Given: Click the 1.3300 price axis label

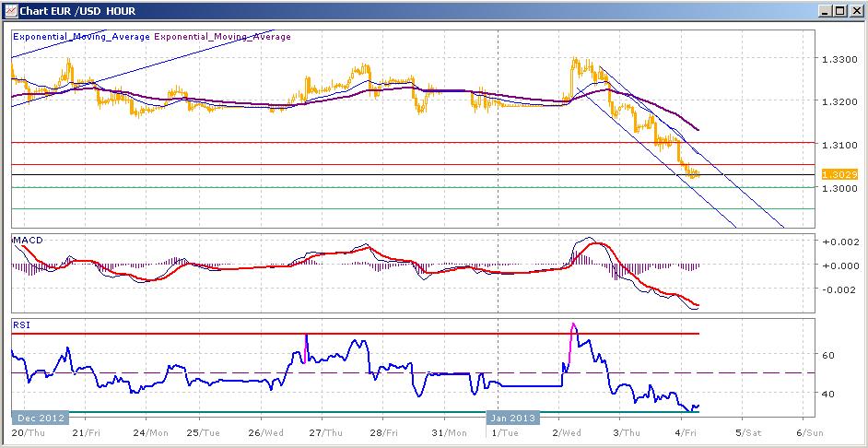Looking at the screenshot, I should pos(839,60).
